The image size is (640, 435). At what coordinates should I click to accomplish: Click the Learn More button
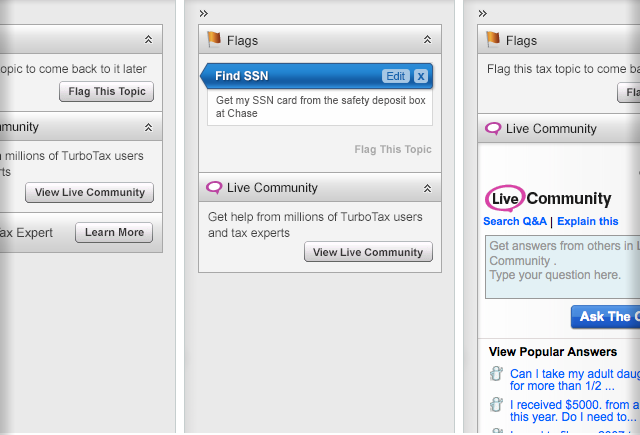tap(114, 233)
